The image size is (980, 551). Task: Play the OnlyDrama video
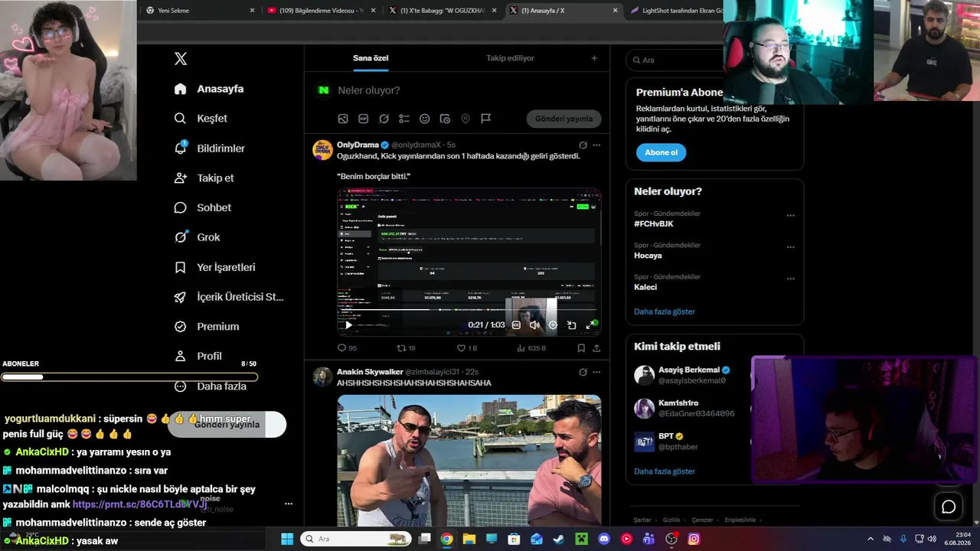pyautogui.click(x=348, y=325)
